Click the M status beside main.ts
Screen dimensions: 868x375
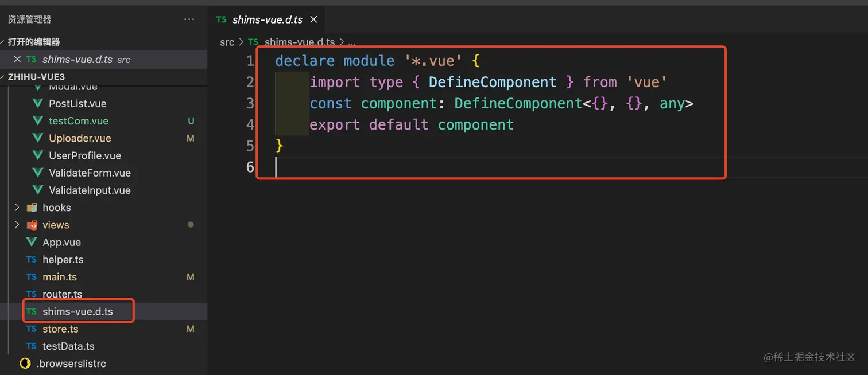191,277
